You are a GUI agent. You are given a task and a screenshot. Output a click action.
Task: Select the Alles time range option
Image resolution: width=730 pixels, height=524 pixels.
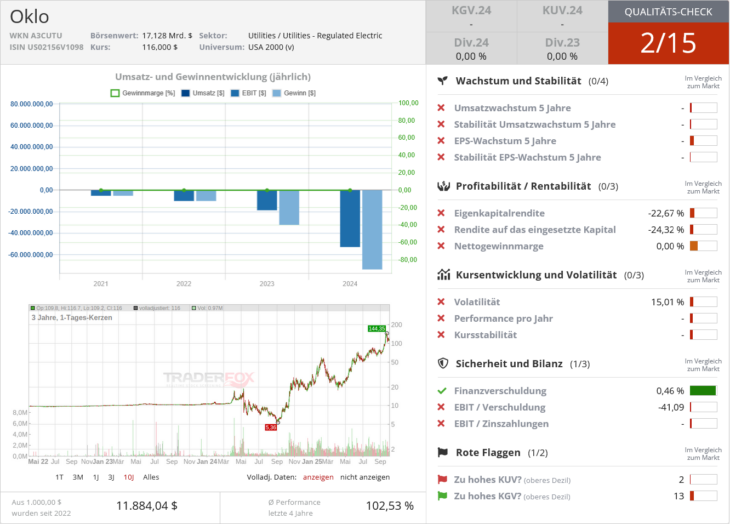[151, 477]
